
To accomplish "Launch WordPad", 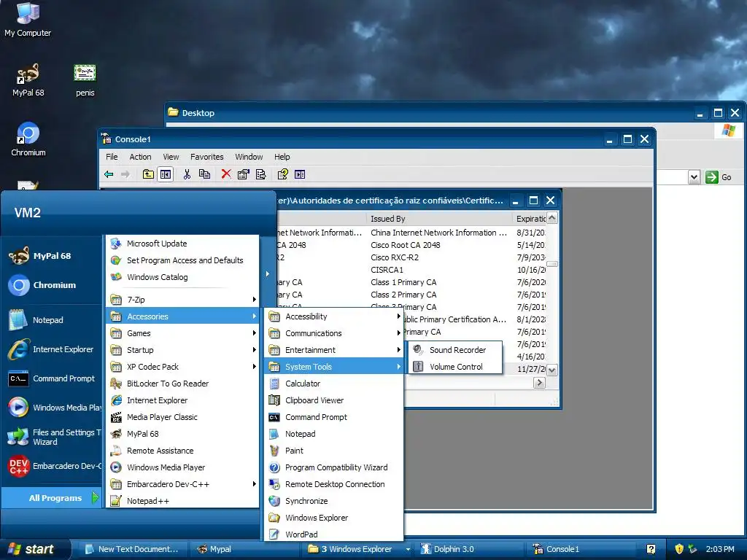I will tap(334, 534).
